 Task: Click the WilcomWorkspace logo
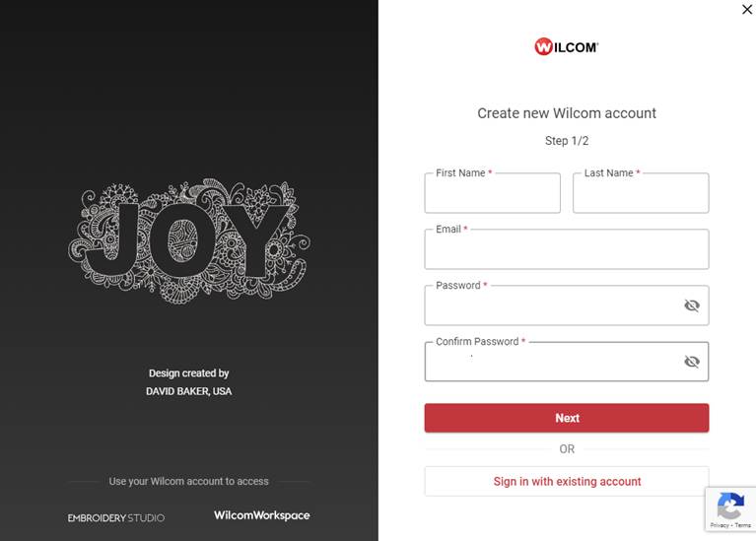[x=261, y=515]
